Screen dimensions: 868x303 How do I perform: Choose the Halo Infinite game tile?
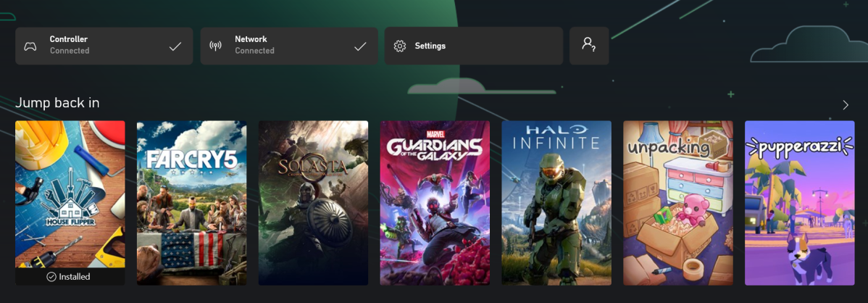[x=556, y=203]
